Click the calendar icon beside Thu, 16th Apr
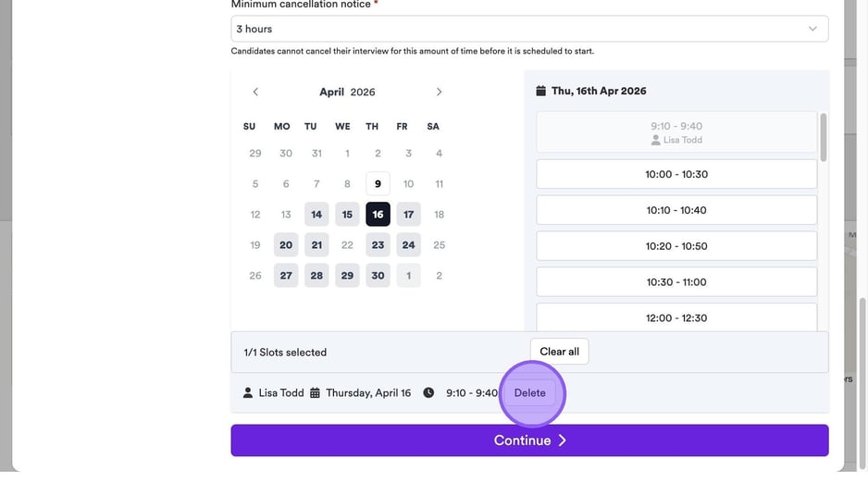The image size is (868, 484). [x=541, y=91]
